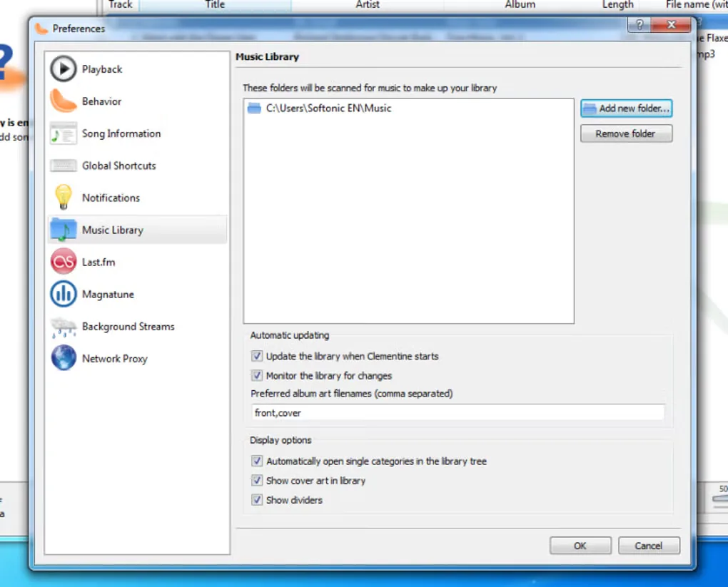The width and height of the screenshot is (728, 587).
Task: Click the Album column header in the main window
Action: 520,5
